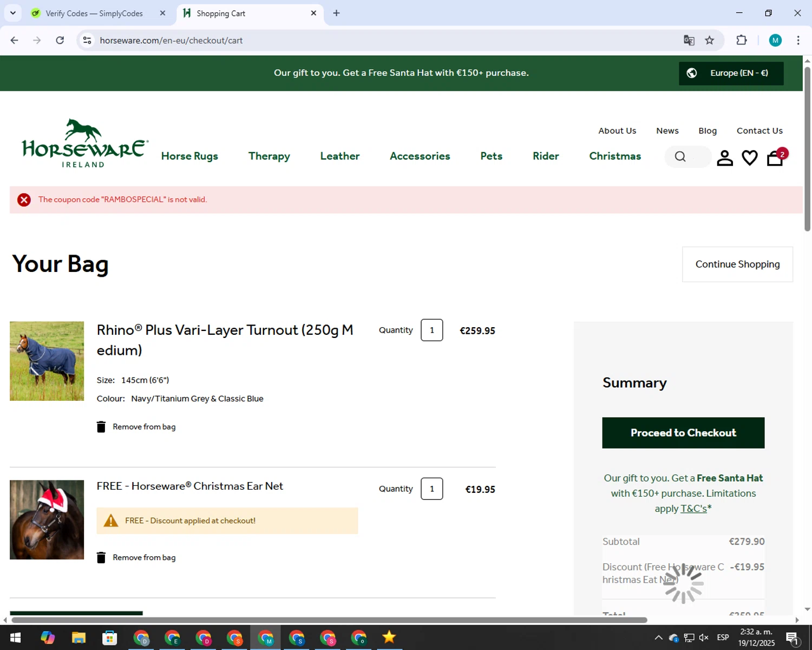Open File Explorer from taskbar
812x650 pixels.
79,638
